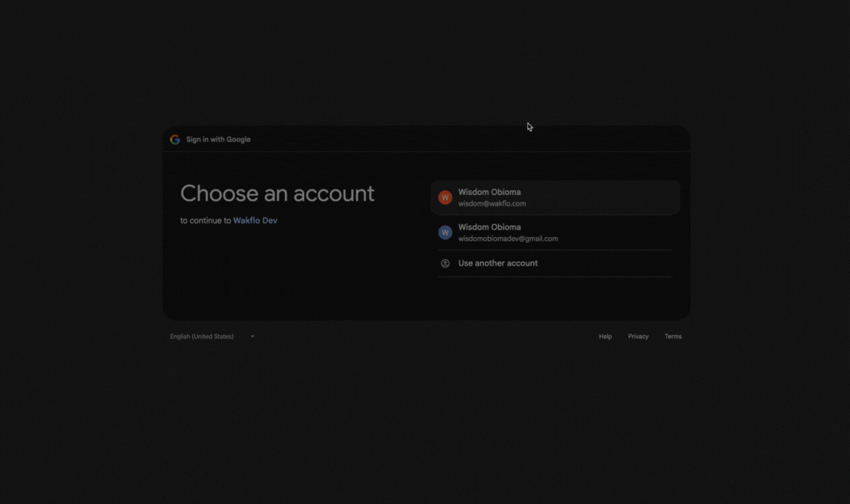
Task: Click Wisdom Obioma's orange avatar icon
Action: coord(445,197)
